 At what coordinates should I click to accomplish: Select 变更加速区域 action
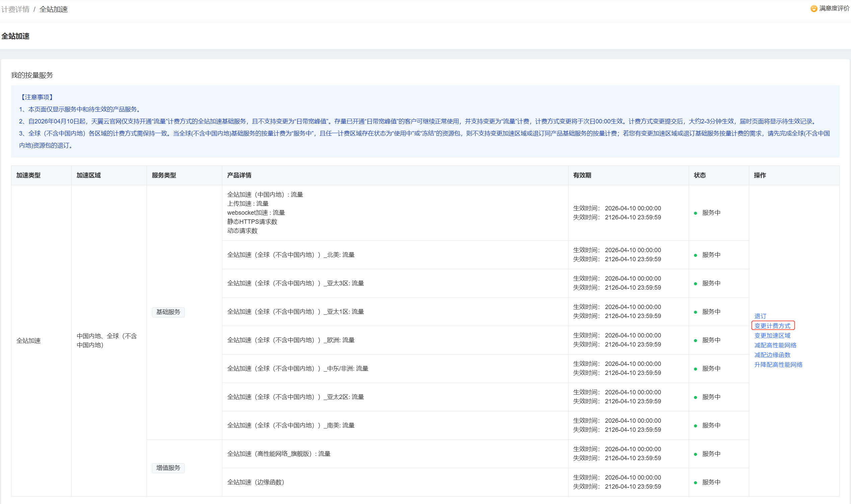coord(772,335)
